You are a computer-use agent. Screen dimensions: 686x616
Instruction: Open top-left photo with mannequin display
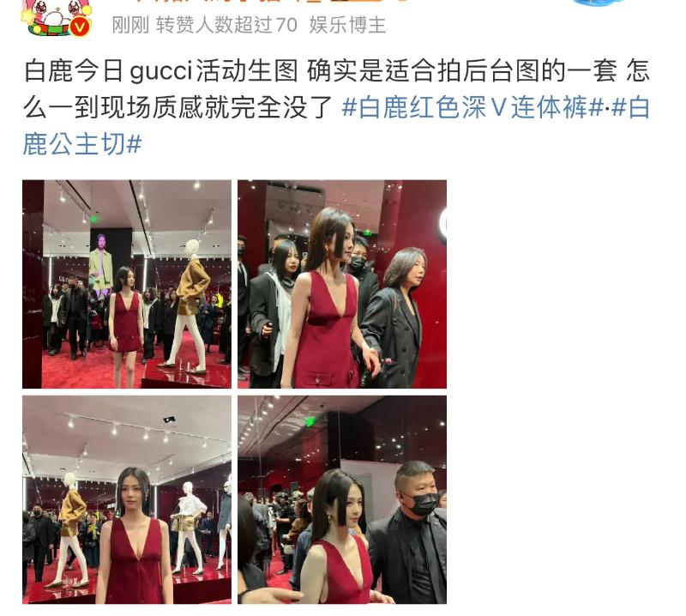click(x=127, y=284)
